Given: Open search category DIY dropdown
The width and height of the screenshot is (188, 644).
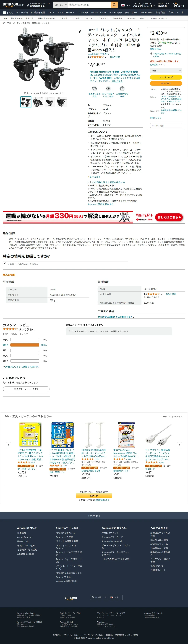Looking at the screenshot, I should tap(61, 5).
